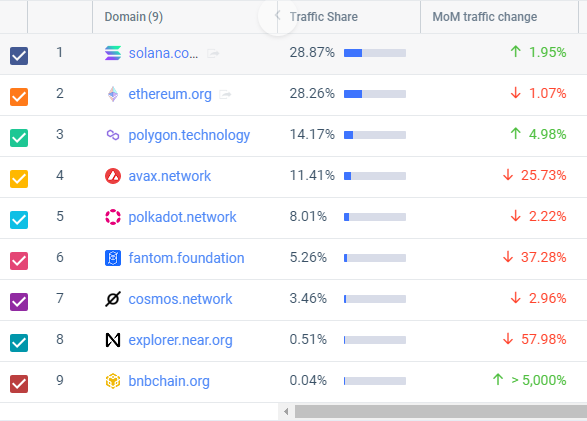This screenshot has width=587, height=421.
Task: Collapse the domain column chevron
Action: tap(277, 15)
